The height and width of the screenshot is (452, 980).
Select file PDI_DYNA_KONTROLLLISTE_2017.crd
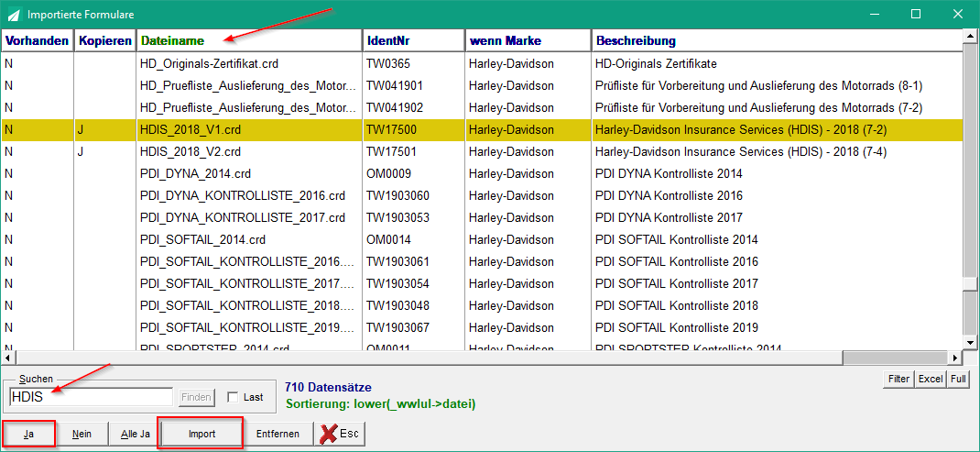click(243, 217)
